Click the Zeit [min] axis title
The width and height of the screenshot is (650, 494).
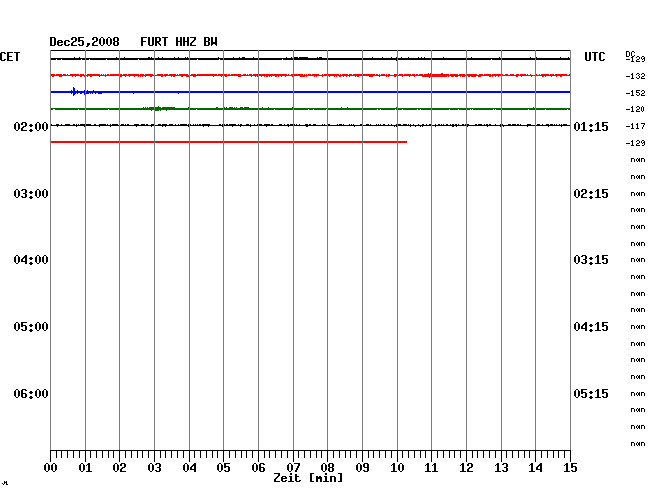tap(308, 478)
